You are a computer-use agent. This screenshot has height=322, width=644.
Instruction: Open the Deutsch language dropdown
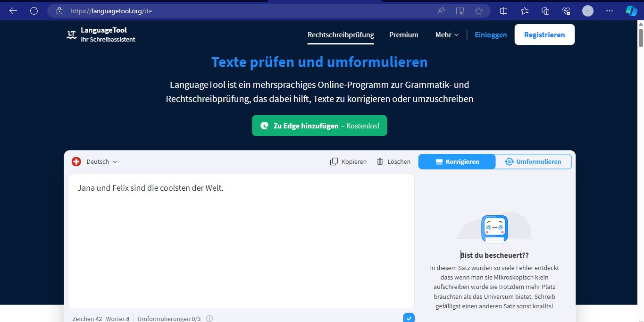101,161
